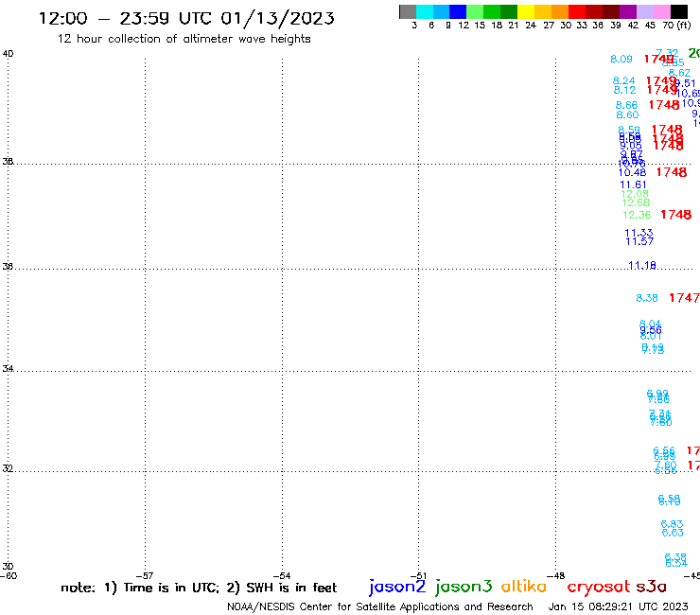Select the bright red legend swatch
The height and width of the screenshot is (615, 700).
click(577, 11)
